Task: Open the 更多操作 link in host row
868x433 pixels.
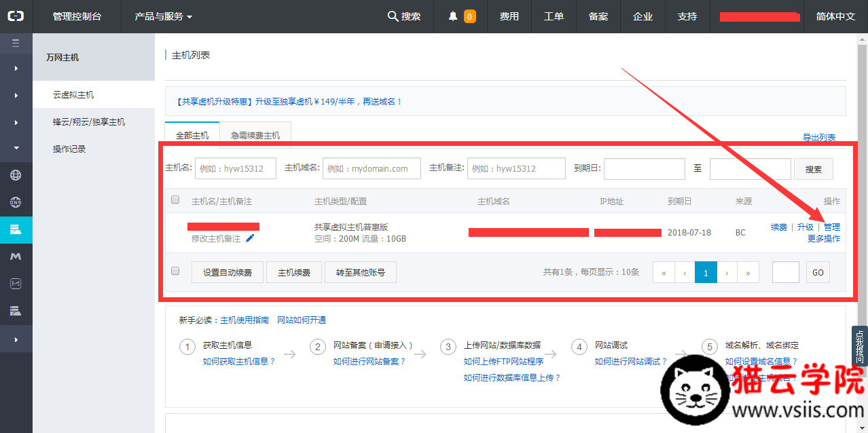Action: (824, 239)
